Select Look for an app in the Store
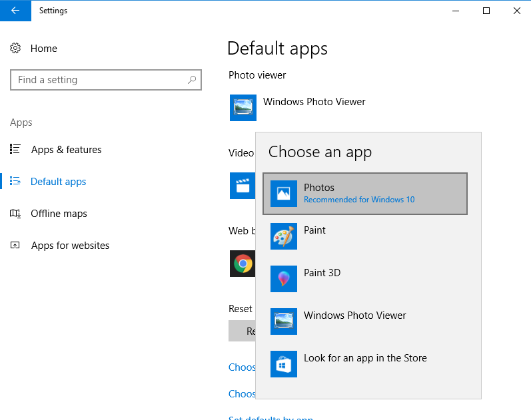This screenshot has height=420, width=531. click(365, 364)
